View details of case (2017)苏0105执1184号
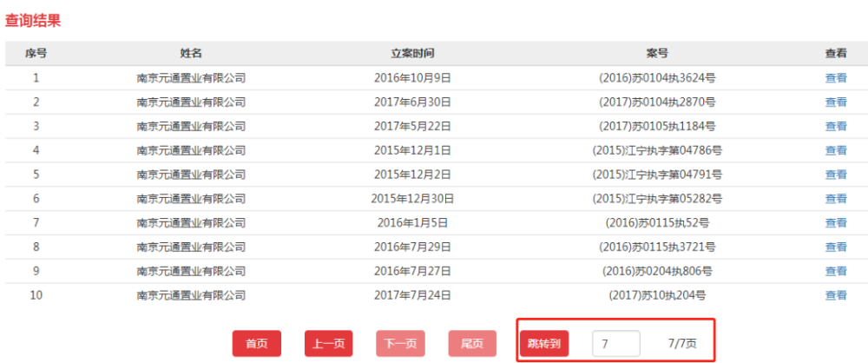This screenshot has height=363, width=868. pyautogui.click(x=835, y=127)
